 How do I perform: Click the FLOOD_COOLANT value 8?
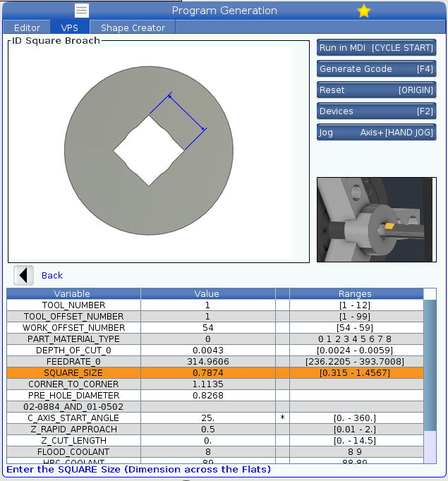208,452
